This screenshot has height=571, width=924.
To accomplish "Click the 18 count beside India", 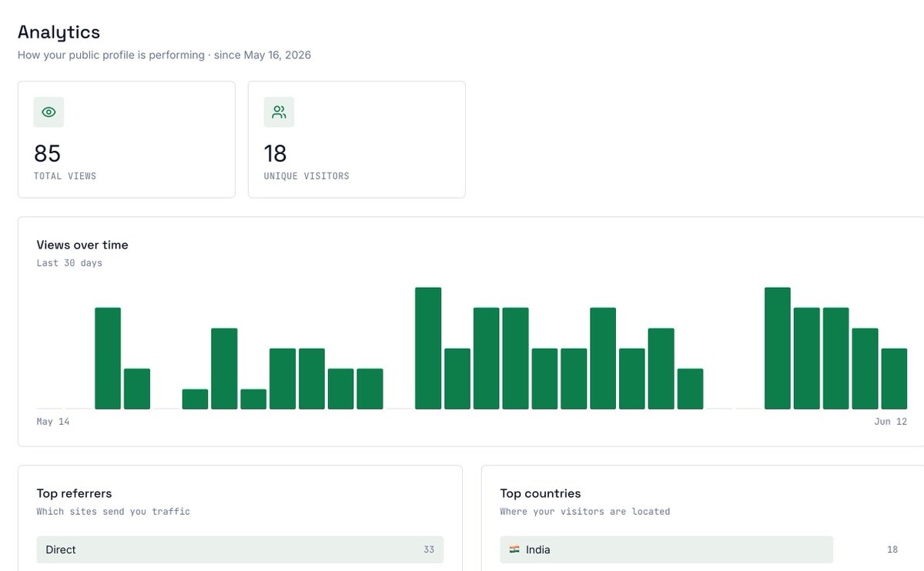I will (892, 549).
